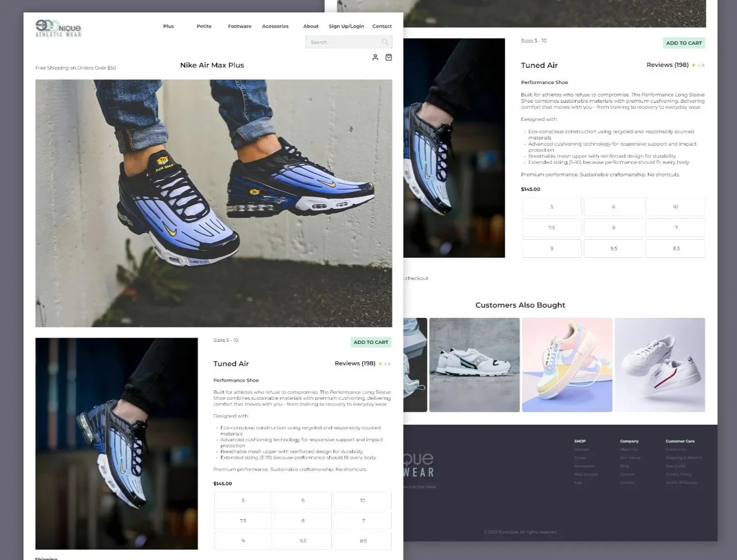Select size 10 on front page
The image size is (737, 560).
pyautogui.click(x=362, y=500)
